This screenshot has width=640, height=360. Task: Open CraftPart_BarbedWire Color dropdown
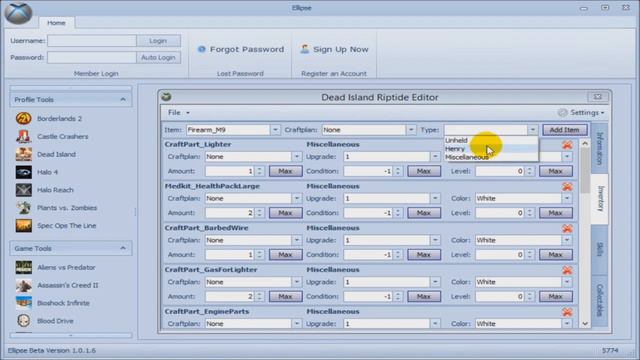(x=567, y=240)
